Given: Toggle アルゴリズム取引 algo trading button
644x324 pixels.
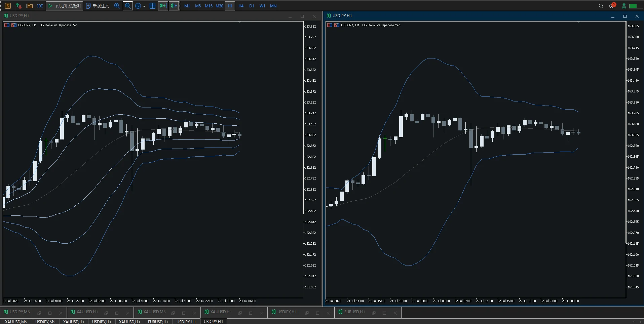Looking at the screenshot, I should pos(64,6).
